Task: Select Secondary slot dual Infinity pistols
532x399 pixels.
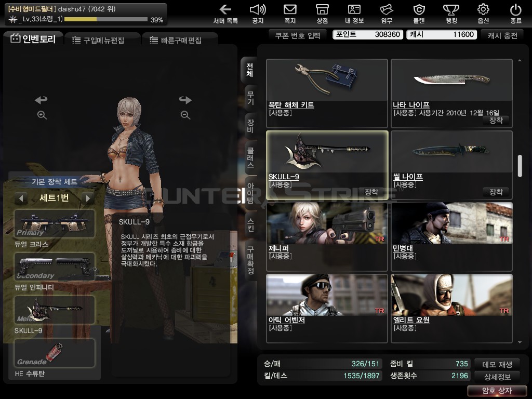Action: click(x=55, y=267)
